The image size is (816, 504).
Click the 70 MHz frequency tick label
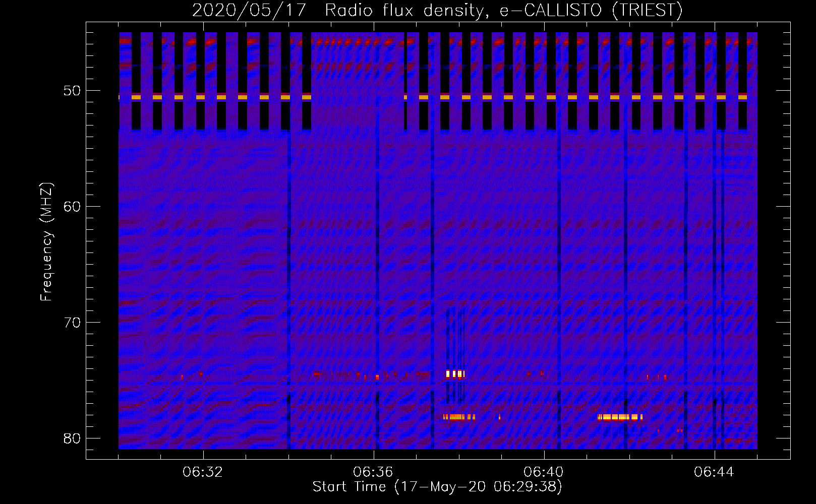click(x=72, y=322)
